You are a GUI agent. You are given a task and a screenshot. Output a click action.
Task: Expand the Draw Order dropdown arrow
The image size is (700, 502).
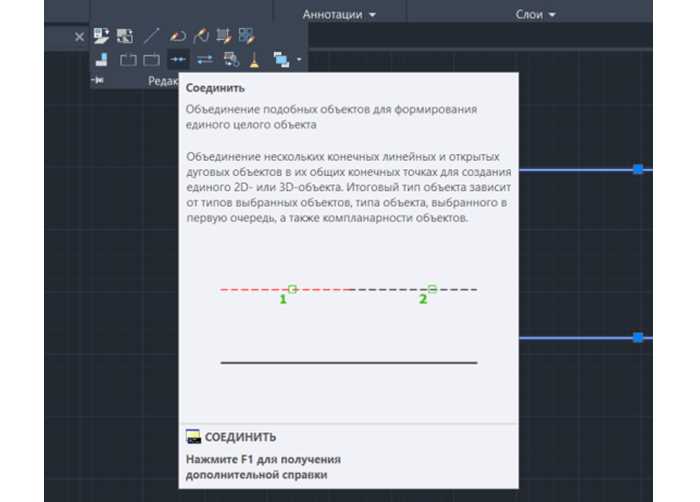[x=299, y=59]
